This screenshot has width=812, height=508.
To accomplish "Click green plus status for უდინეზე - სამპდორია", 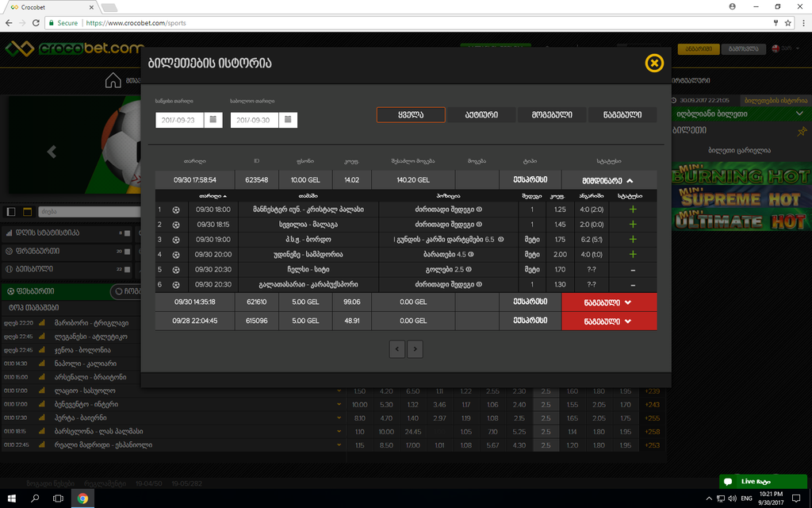I will 632,255.
